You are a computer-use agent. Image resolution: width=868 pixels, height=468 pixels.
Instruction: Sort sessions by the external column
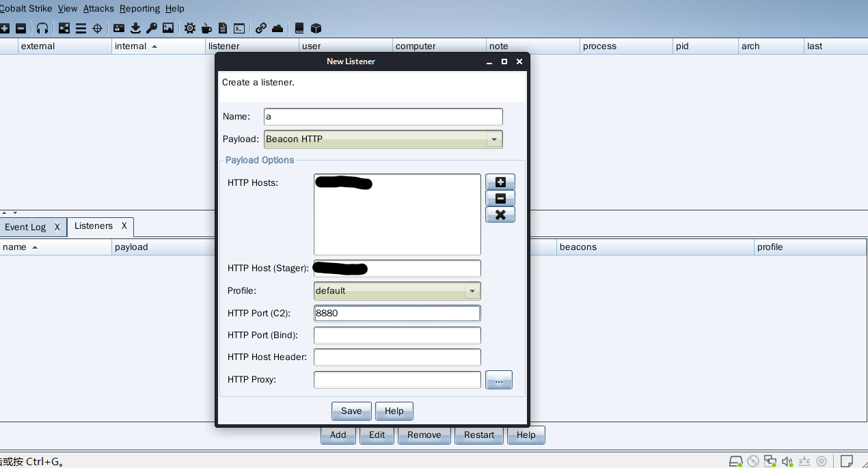pyautogui.click(x=65, y=46)
